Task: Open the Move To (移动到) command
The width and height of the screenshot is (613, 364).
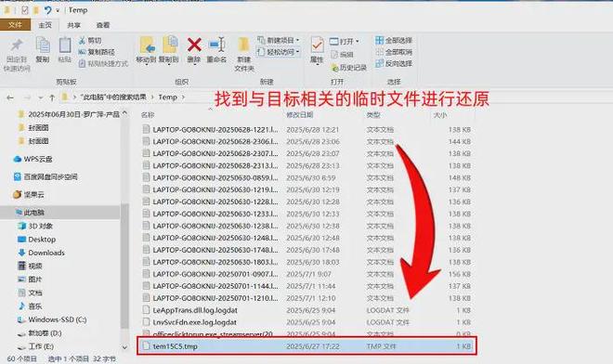Action: (x=146, y=50)
